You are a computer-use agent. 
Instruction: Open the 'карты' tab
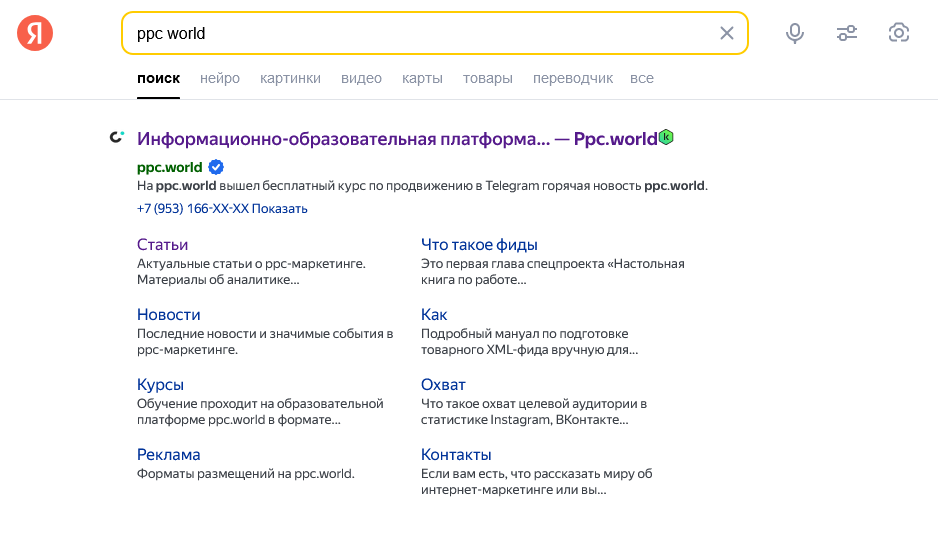click(422, 78)
